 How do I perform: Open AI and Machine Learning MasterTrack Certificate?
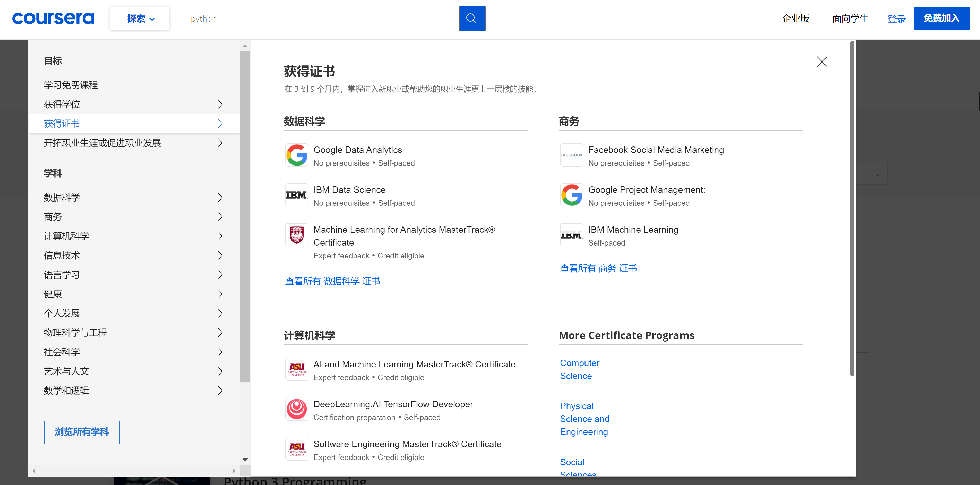tap(414, 365)
